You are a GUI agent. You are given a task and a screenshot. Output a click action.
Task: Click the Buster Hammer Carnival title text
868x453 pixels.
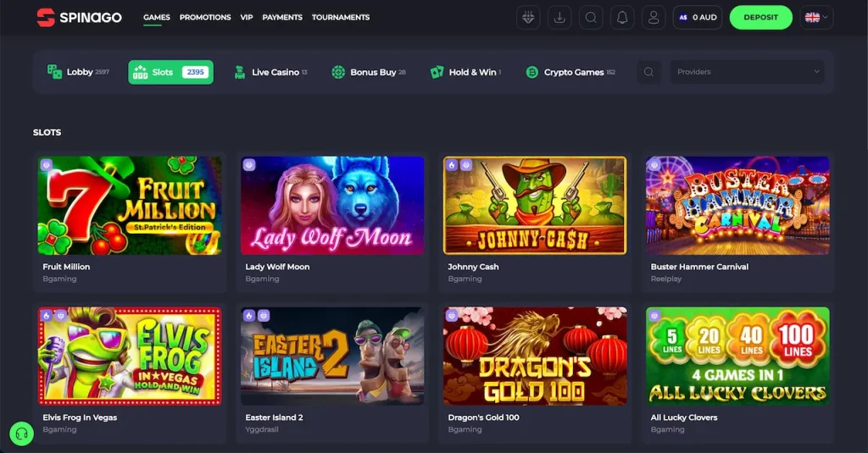pyautogui.click(x=699, y=267)
